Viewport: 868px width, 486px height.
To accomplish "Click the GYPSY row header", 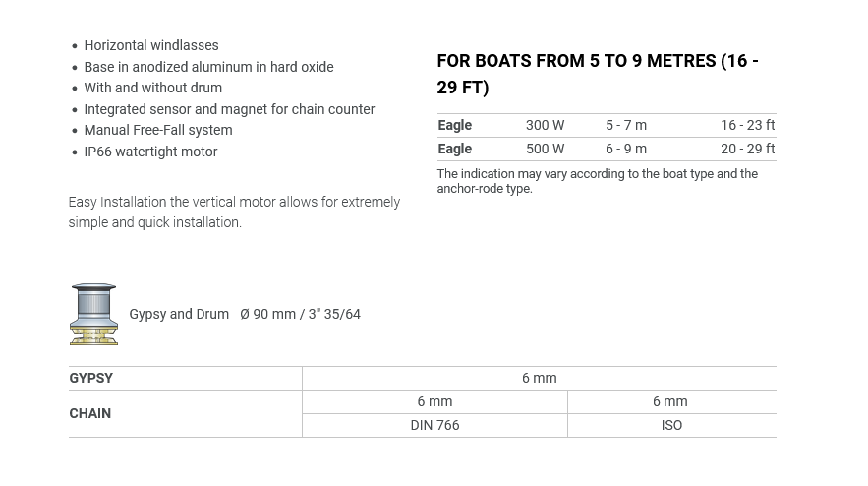I will click(x=91, y=378).
